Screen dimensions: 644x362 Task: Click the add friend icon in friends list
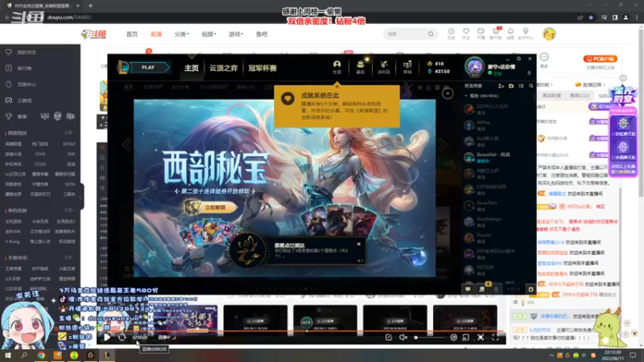pyautogui.click(x=501, y=86)
